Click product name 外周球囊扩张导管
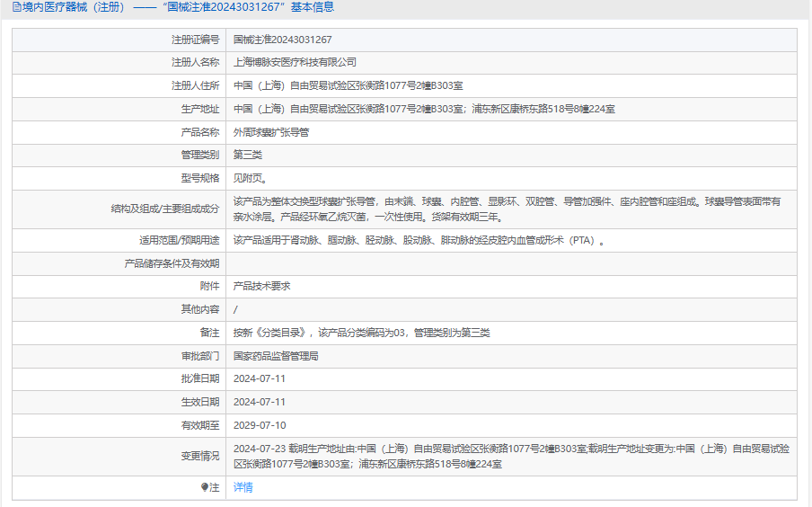This screenshot has height=507, width=812. (x=271, y=132)
